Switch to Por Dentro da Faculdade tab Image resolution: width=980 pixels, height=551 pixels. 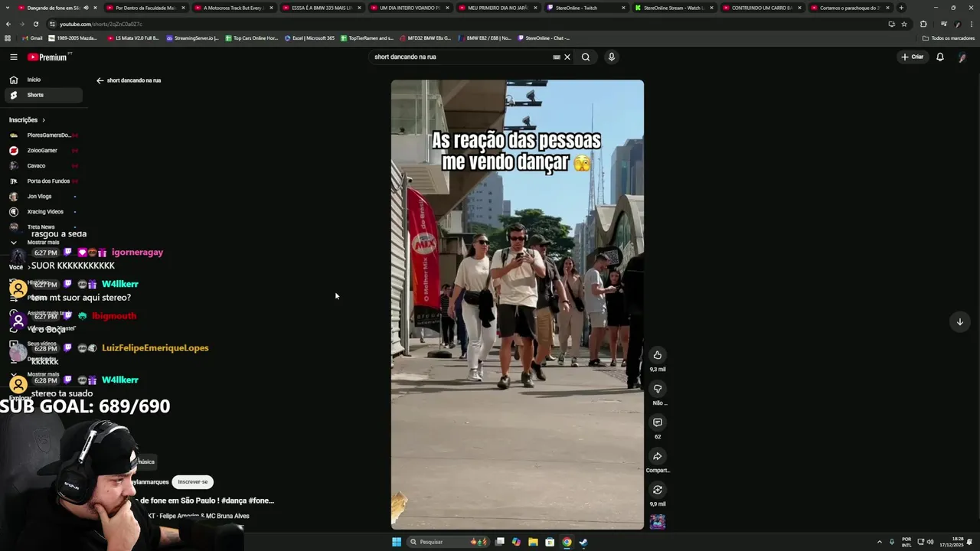[145, 8]
